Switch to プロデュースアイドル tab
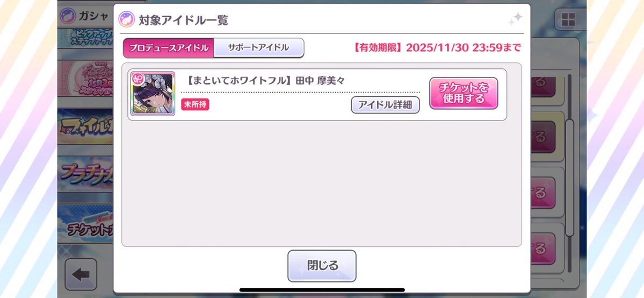 [x=169, y=48]
